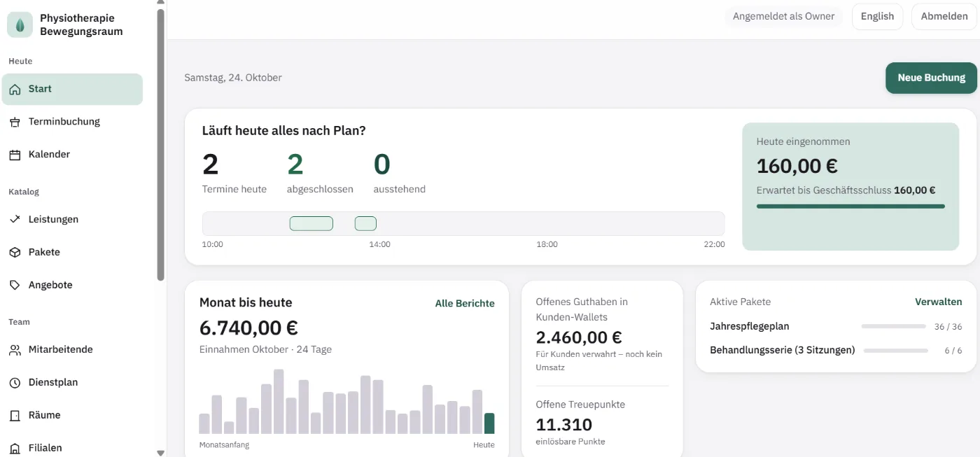
Task: Click the 2.460,00 € wallet balance
Action: (579, 337)
